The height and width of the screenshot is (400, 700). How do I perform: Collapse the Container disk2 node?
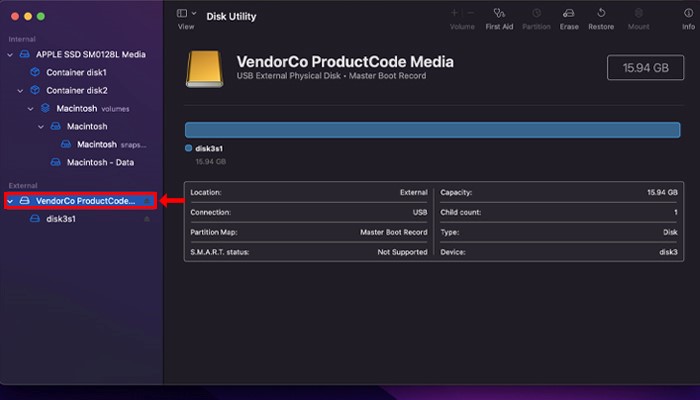[20, 90]
